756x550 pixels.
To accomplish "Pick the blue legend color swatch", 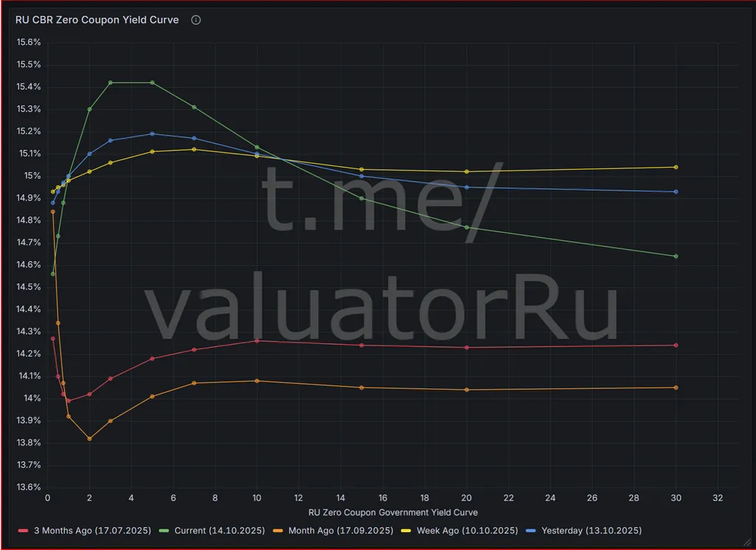I will pyautogui.click(x=532, y=531).
